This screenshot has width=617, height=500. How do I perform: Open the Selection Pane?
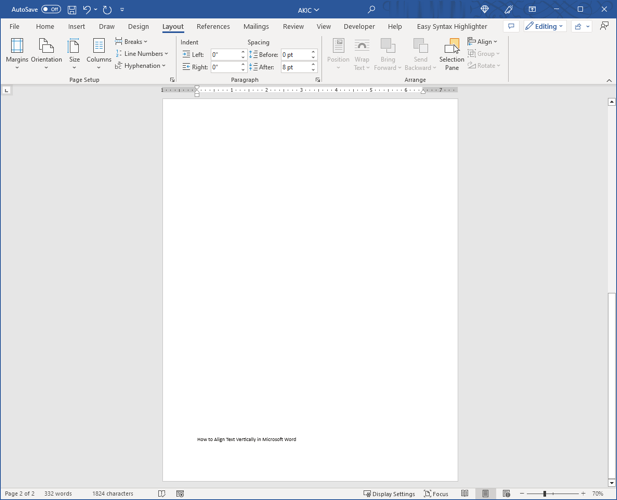coord(452,51)
